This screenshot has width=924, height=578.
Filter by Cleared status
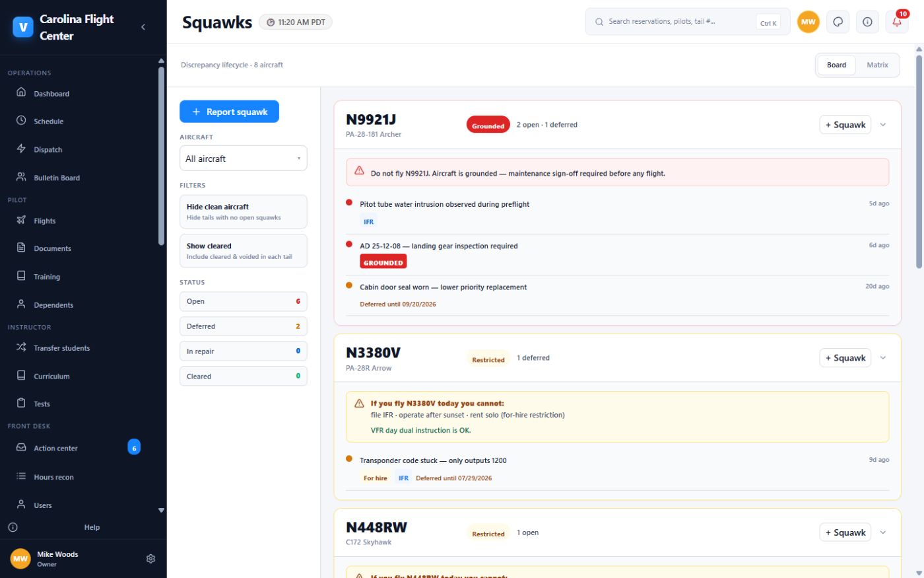[243, 377]
